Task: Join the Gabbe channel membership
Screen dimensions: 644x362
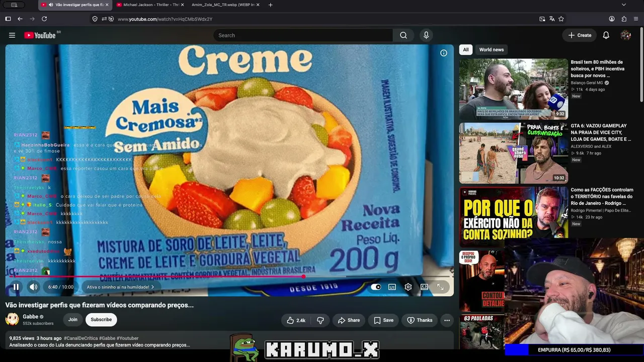Action: coord(73,320)
